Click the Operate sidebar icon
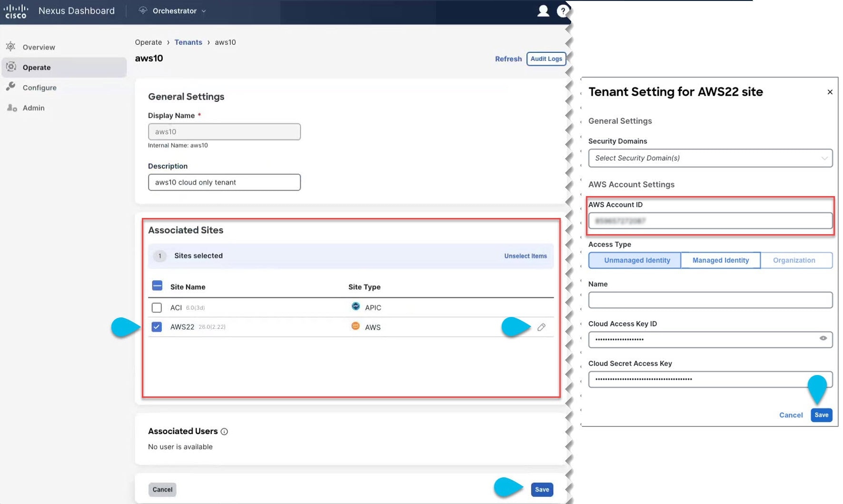 pyautogui.click(x=11, y=67)
